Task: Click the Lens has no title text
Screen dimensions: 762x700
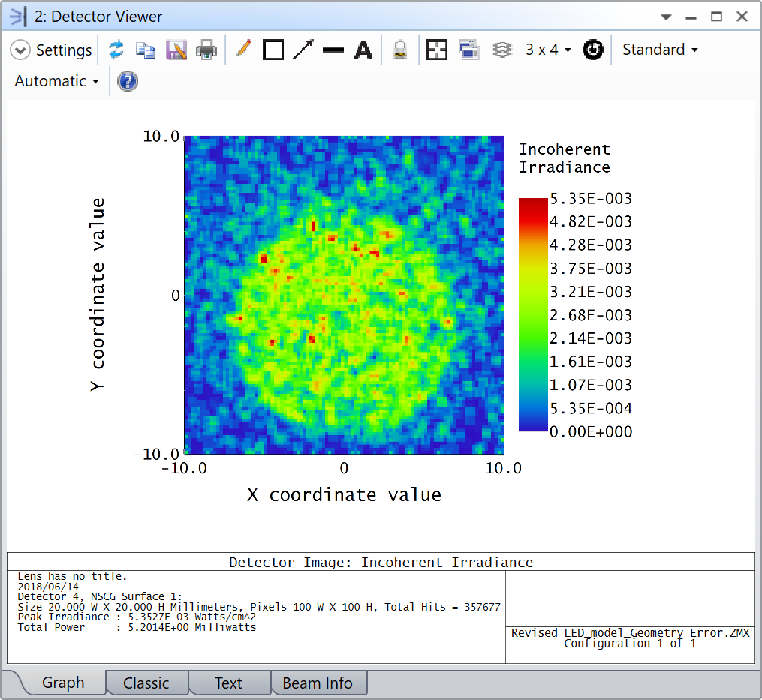Action: 72,576
